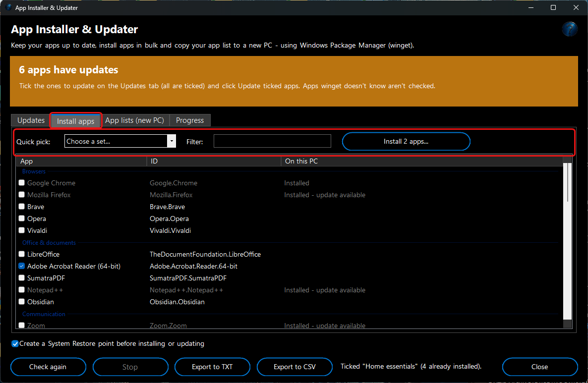Untick Adobe Acrobat Reader (64-bit) checkbox

22,266
